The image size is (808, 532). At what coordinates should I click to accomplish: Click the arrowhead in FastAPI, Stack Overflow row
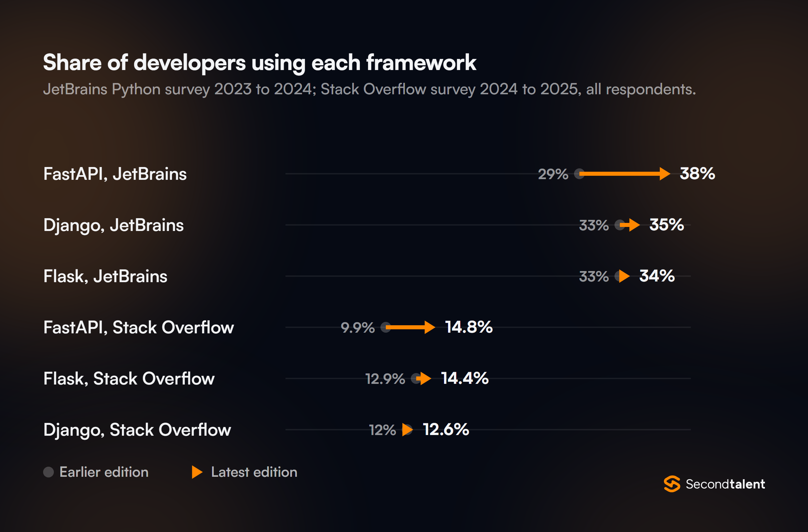pos(430,327)
